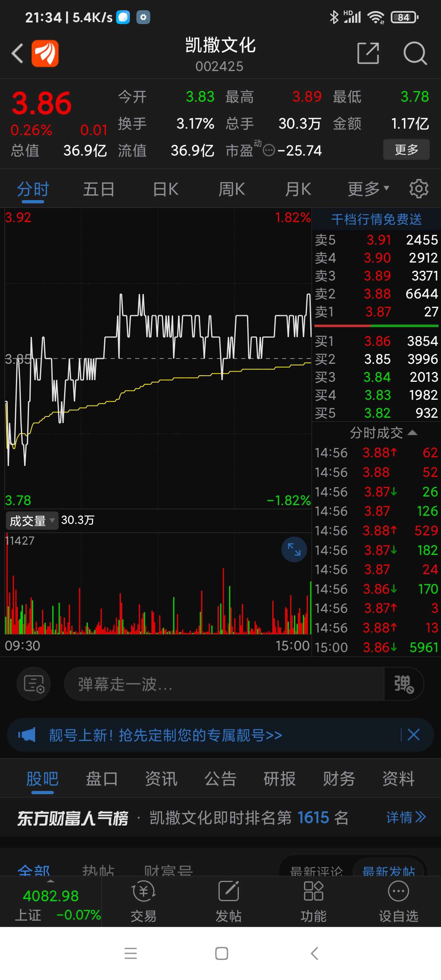Tap 买5 order row at 3.82

[x=376, y=413]
